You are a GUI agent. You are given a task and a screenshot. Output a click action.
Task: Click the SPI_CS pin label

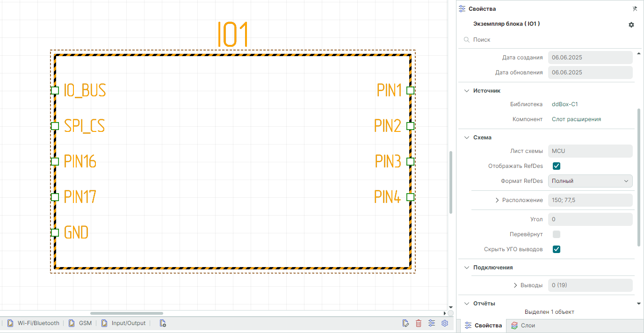[x=84, y=126]
